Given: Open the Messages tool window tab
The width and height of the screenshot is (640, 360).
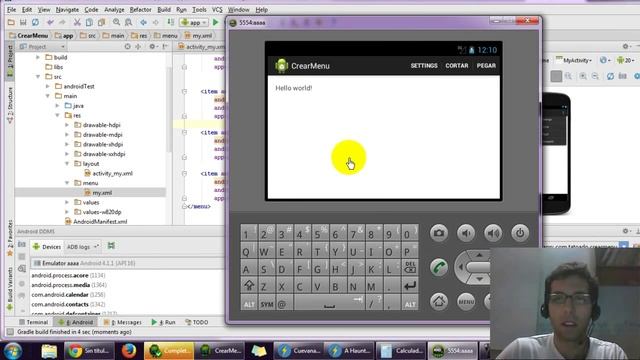Looking at the screenshot, I should click(x=122, y=322).
